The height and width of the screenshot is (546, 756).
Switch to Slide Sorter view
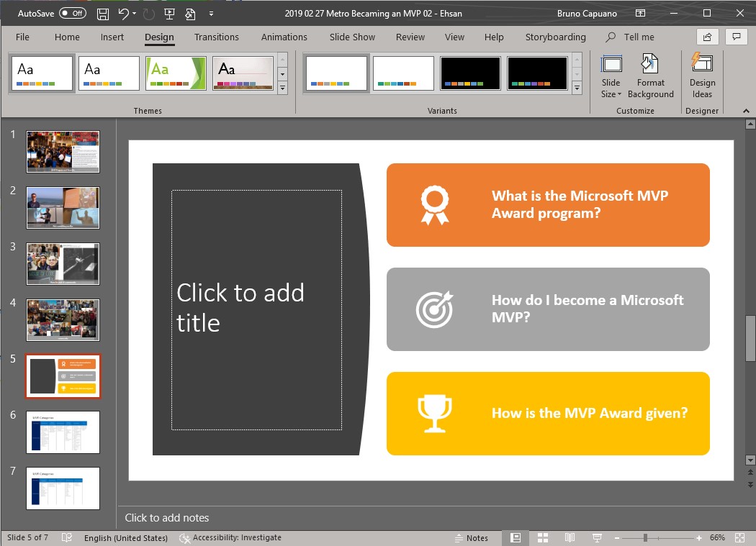[542, 537]
